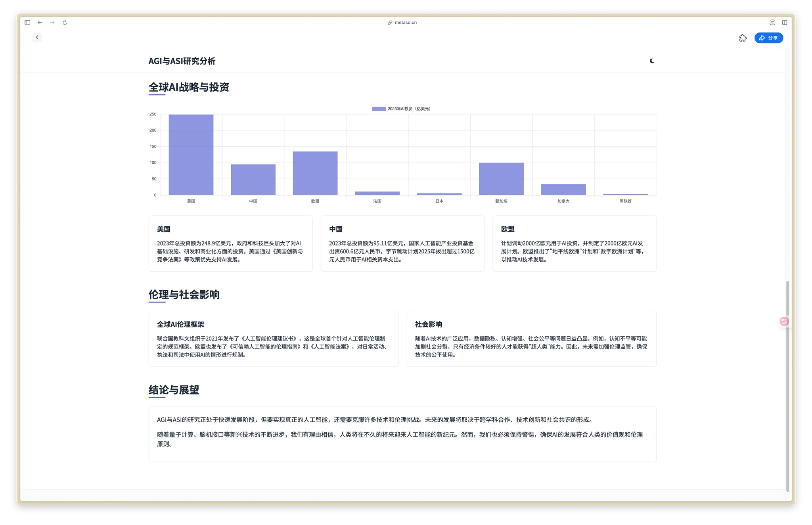Screen dimensions: 812x525
Task: Select the AGI与ASI研究分析 header tab
Action: pyautogui.click(x=182, y=61)
